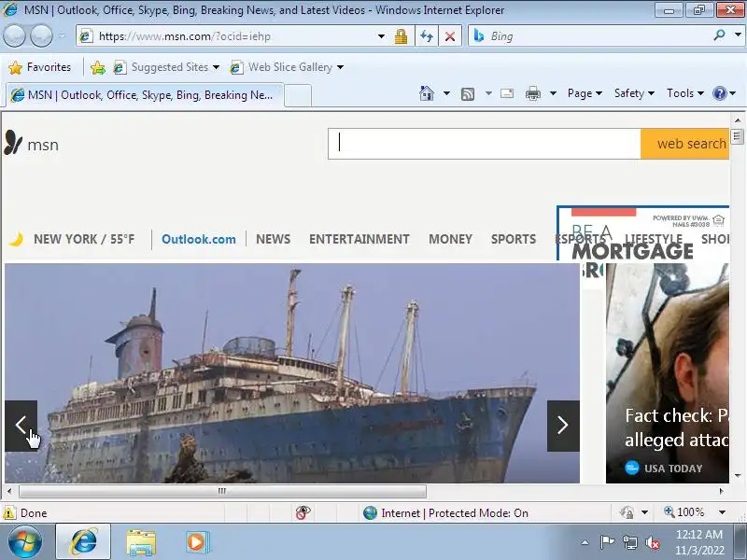Go to the SPORTS section

514,239
